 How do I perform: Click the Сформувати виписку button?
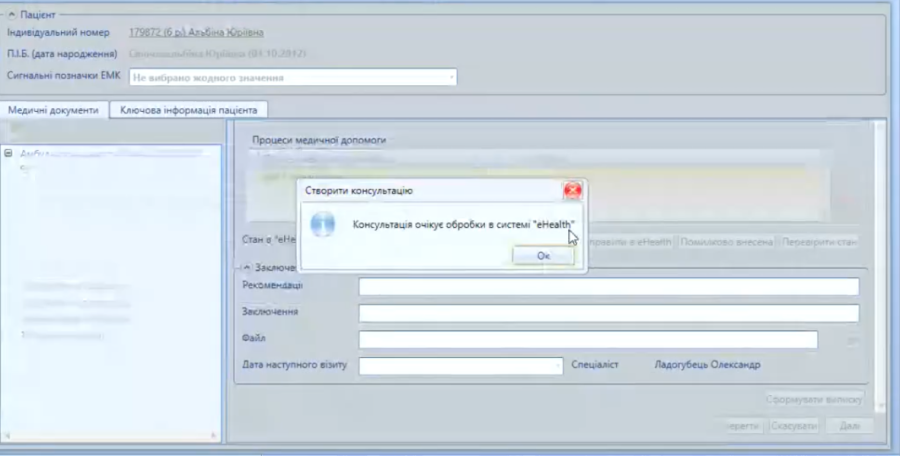[x=814, y=399]
